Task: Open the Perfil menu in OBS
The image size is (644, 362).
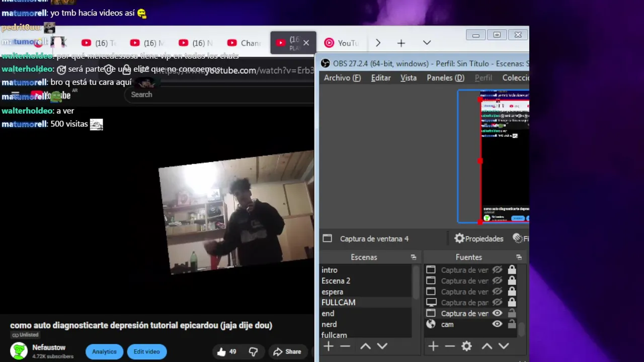Action: click(x=484, y=77)
